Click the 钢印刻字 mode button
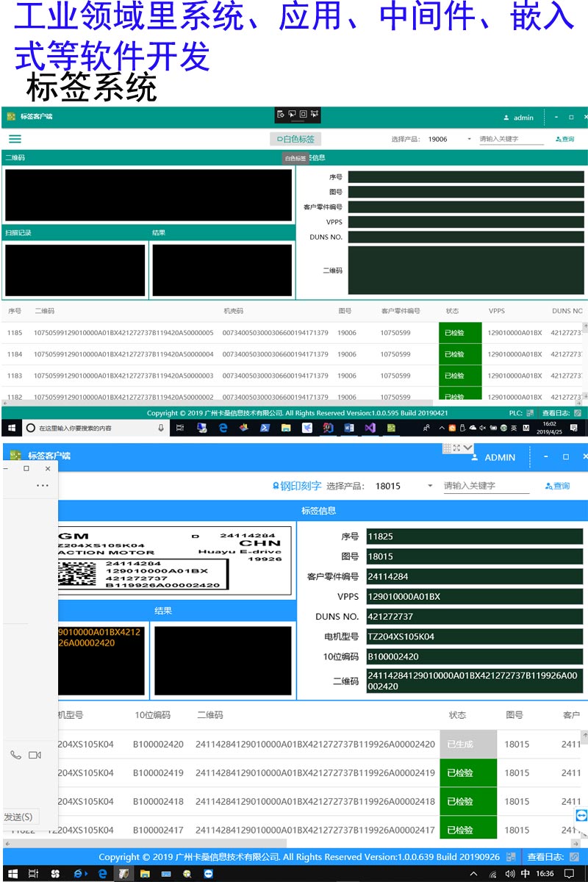Screen dimensions: 588x882 (297, 486)
